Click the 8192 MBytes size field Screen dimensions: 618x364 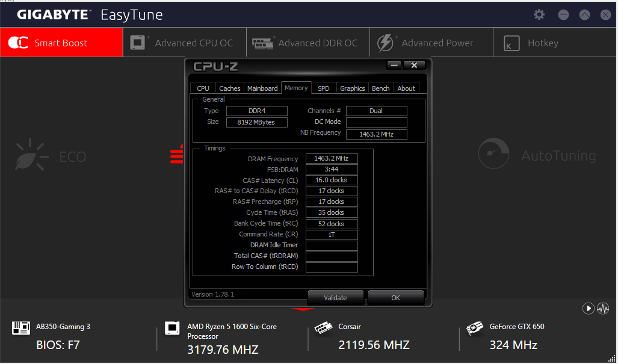pos(256,122)
